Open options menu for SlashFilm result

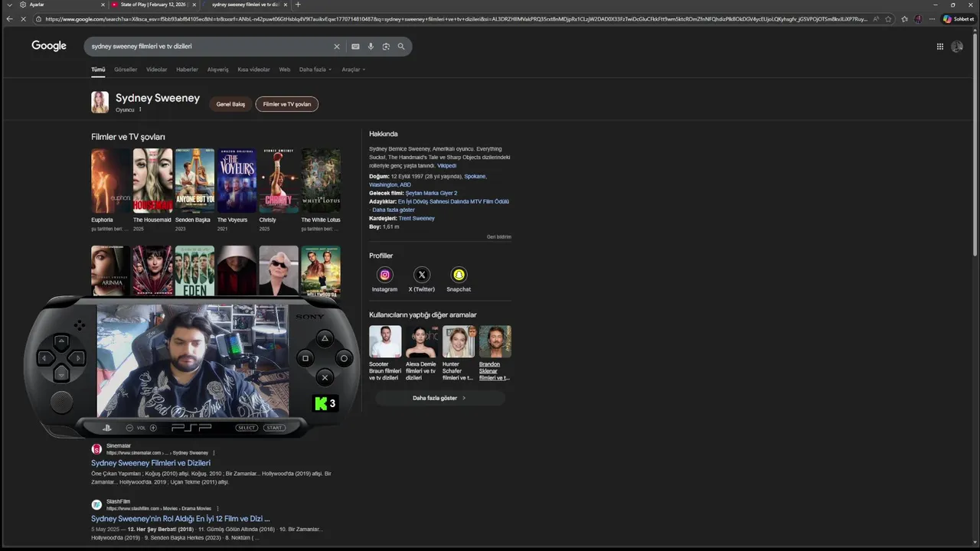(x=217, y=508)
